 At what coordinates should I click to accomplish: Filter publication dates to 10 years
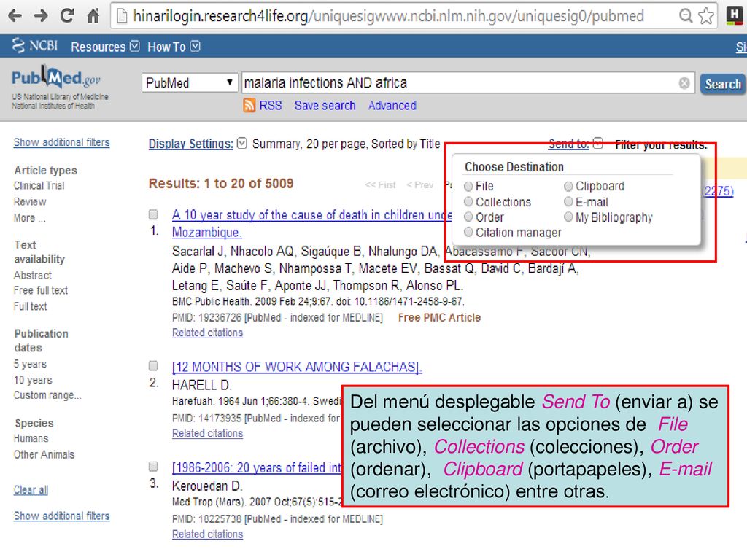(33, 380)
